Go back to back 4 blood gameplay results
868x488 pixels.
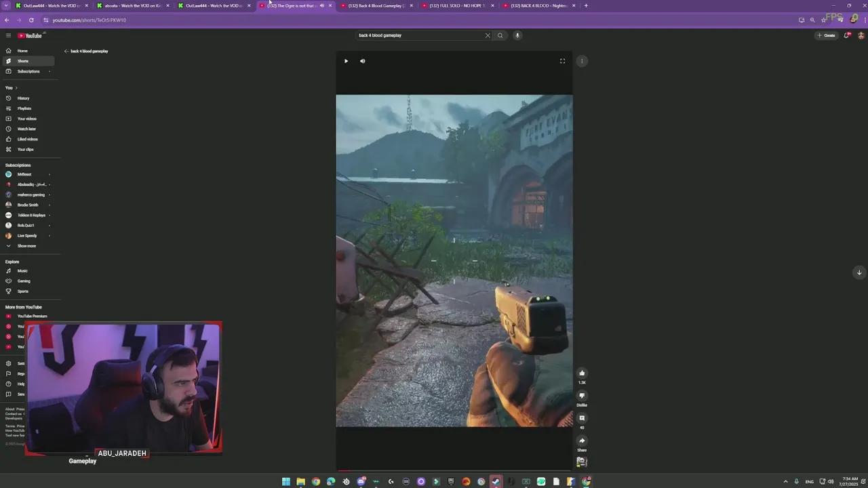[x=86, y=51]
